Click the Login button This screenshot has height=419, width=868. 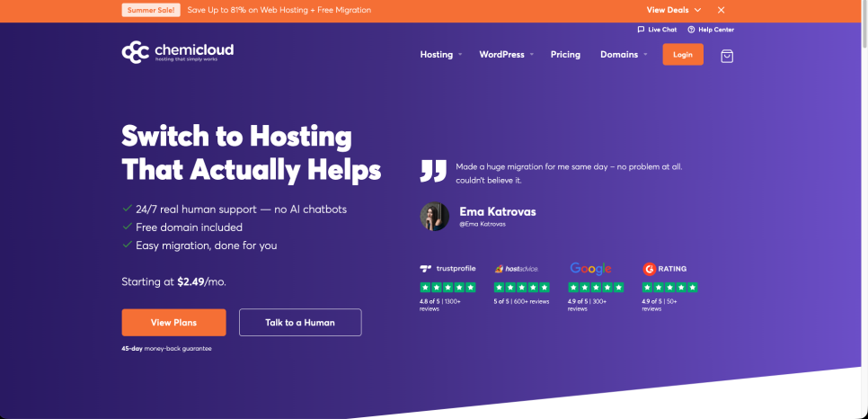point(683,54)
